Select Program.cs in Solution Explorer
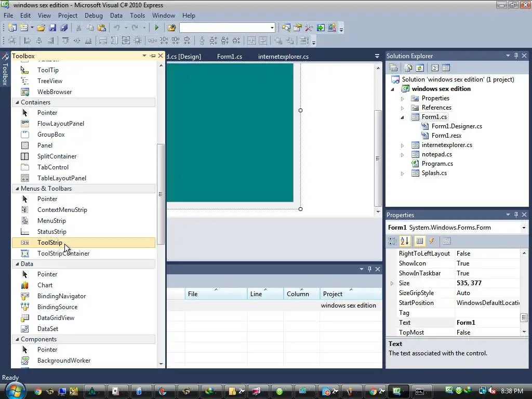This screenshot has width=532, height=399. (437, 164)
